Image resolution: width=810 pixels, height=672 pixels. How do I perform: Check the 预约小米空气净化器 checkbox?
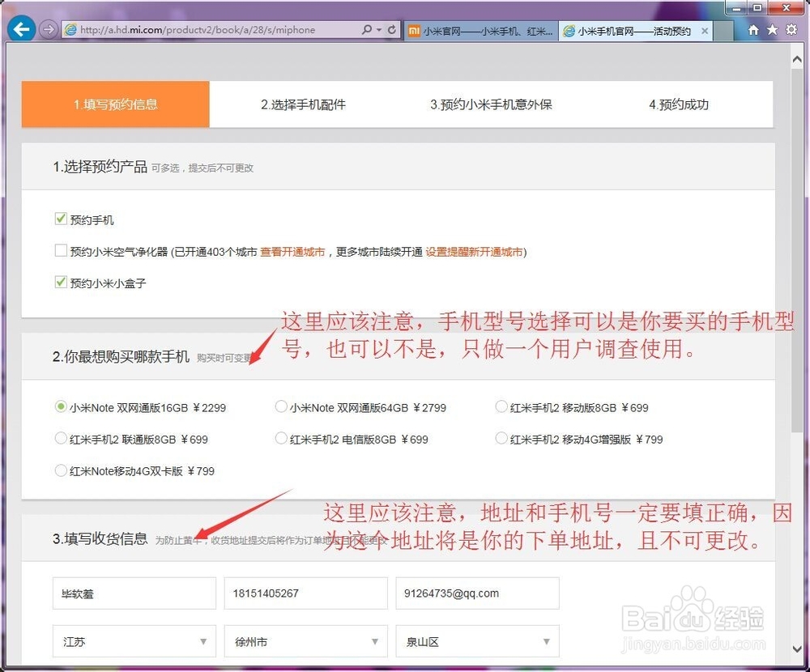tap(61, 250)
